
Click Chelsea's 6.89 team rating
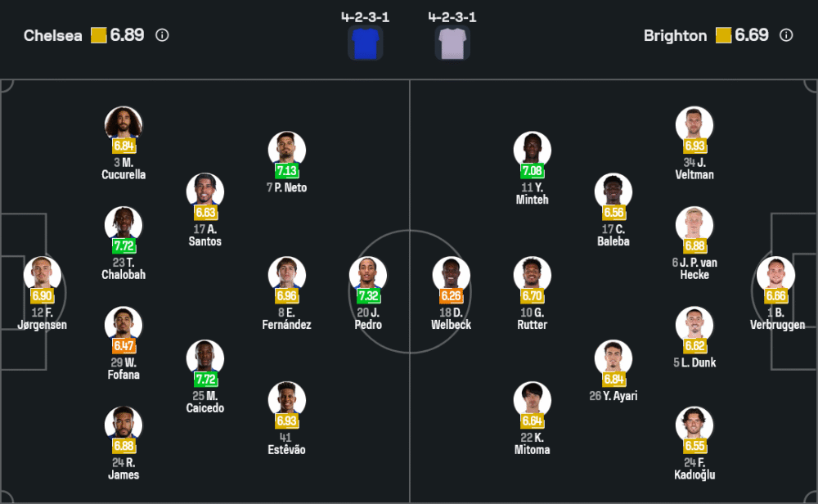pyautogui.click(x=127, y=35)
